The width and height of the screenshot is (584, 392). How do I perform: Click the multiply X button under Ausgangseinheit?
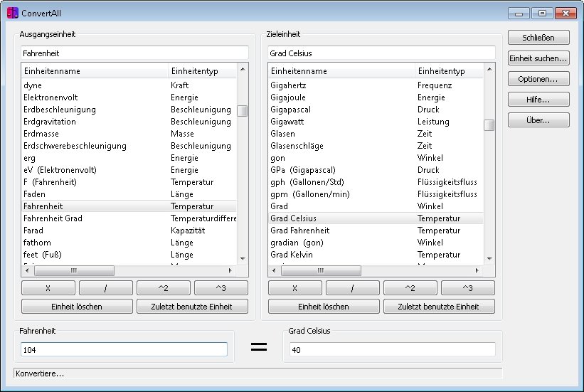(x=48, y=288)
